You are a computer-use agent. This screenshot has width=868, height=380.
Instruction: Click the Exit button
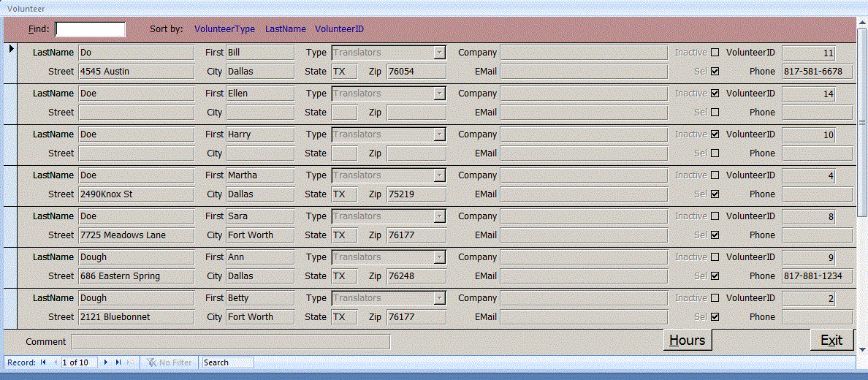[831, 340]
